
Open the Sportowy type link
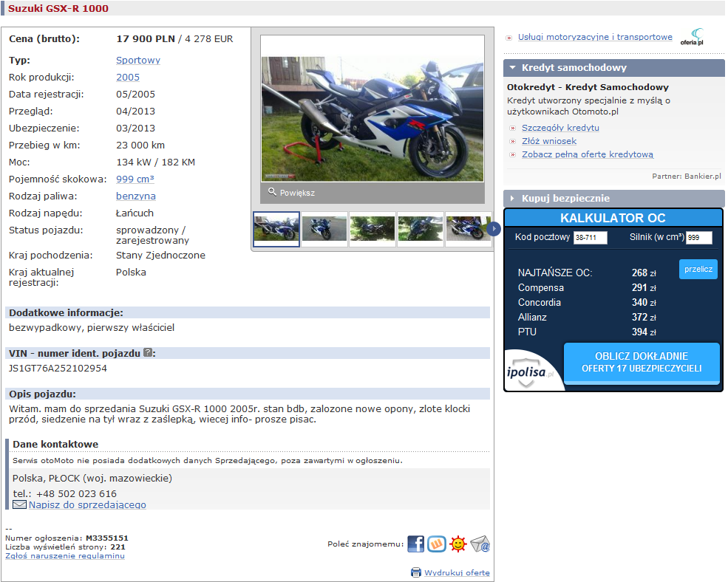pyautogui.click(x=138, y=61)
